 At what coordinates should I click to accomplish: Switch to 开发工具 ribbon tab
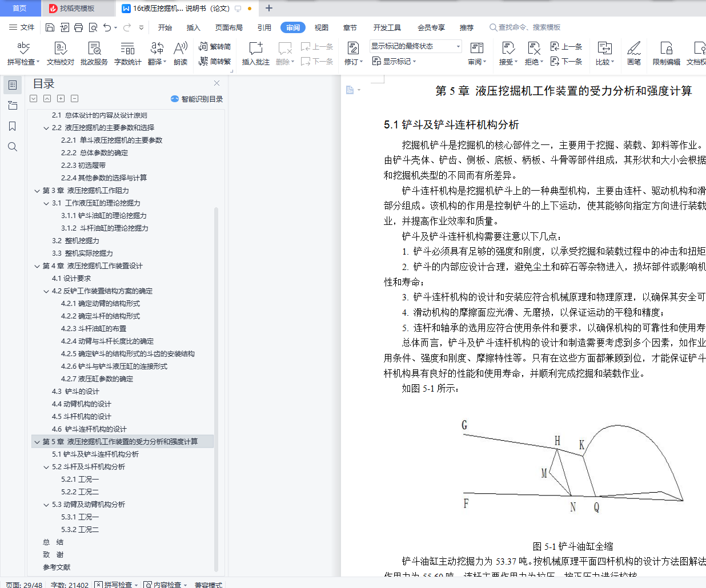tap(387, 27)
